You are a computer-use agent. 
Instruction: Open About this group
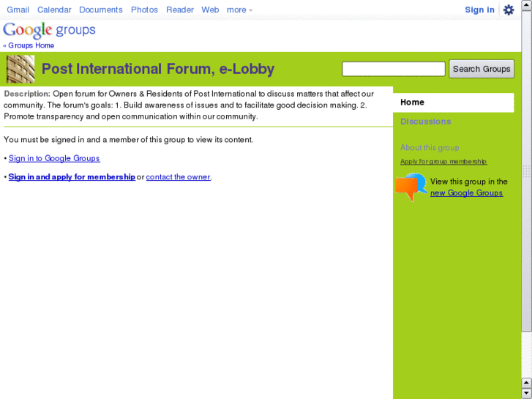pos(430,148)
